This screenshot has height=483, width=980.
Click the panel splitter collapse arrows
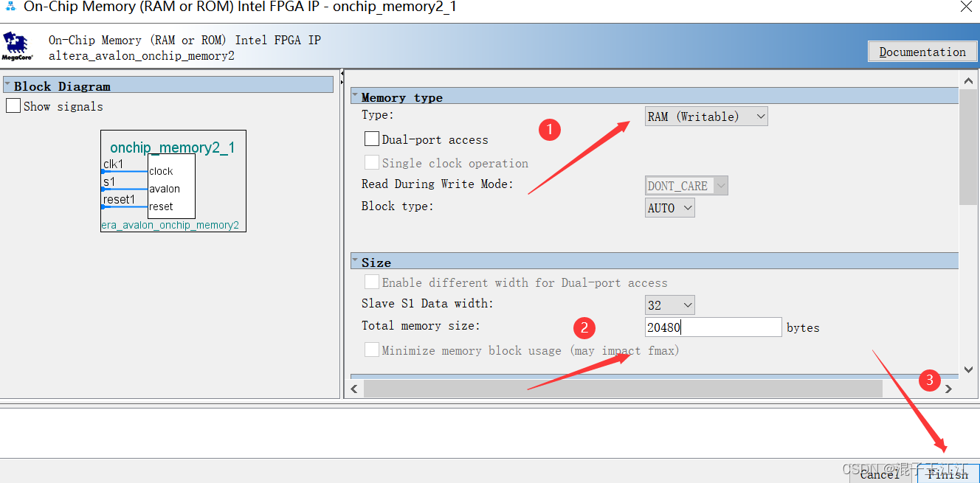coord(342,77)
